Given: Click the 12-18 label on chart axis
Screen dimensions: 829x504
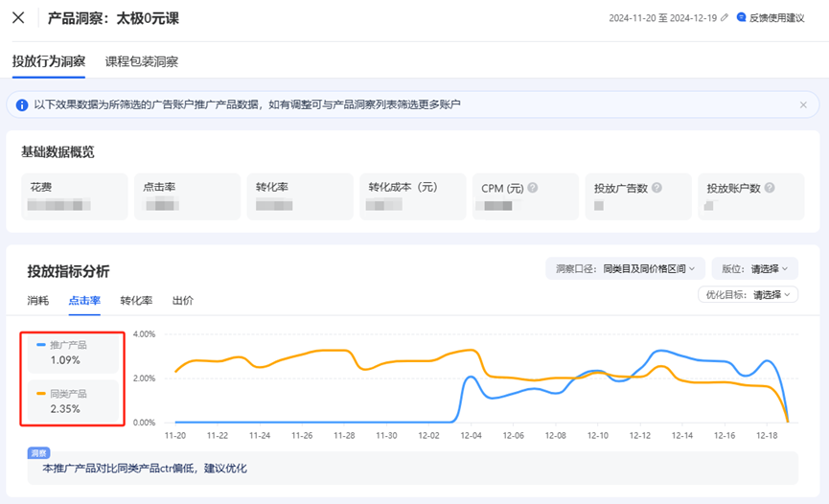Looking at the screenshot, I should coord(767,435).
